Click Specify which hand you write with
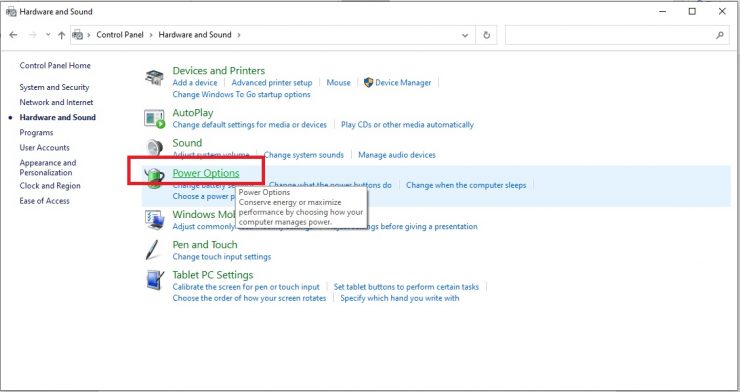Viewport: 740px width, 392px height. (x=400, y=298)
